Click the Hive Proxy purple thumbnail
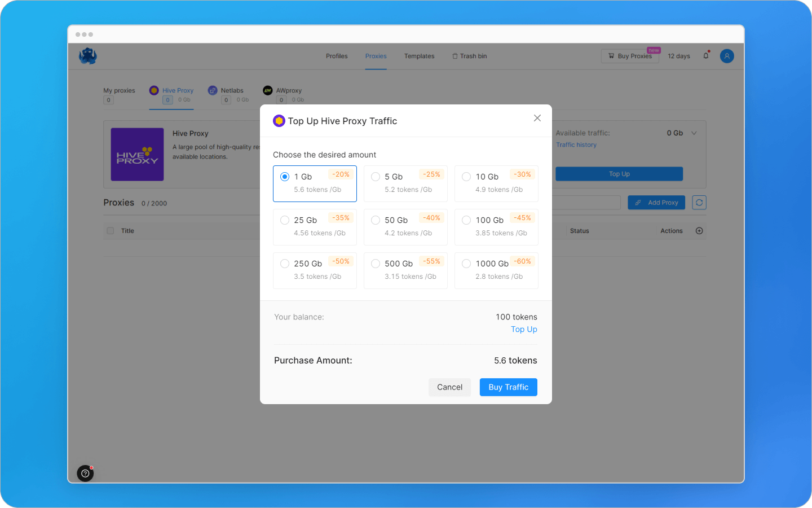 (137, 155)
